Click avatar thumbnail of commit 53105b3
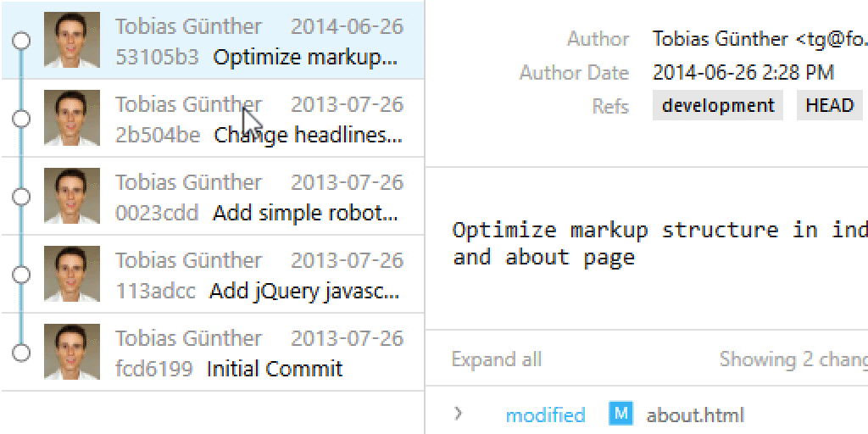The height and width of the screenshot is (434, 868). [72, 40]
